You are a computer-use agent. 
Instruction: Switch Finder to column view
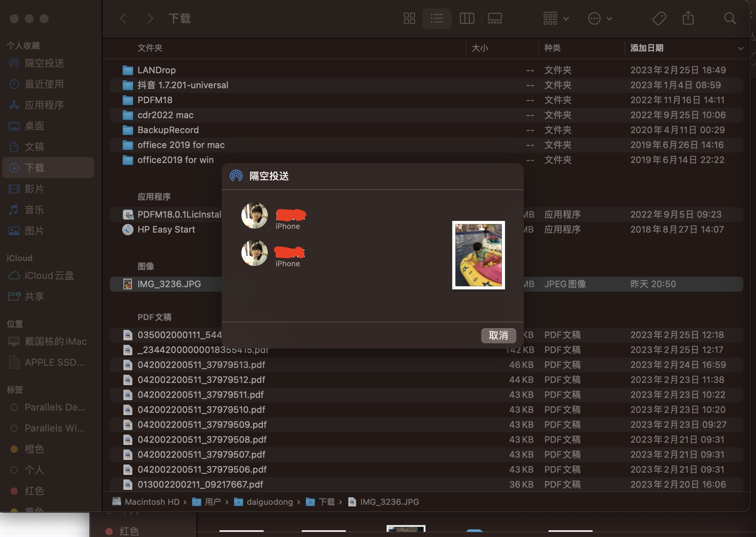(467, 18)
